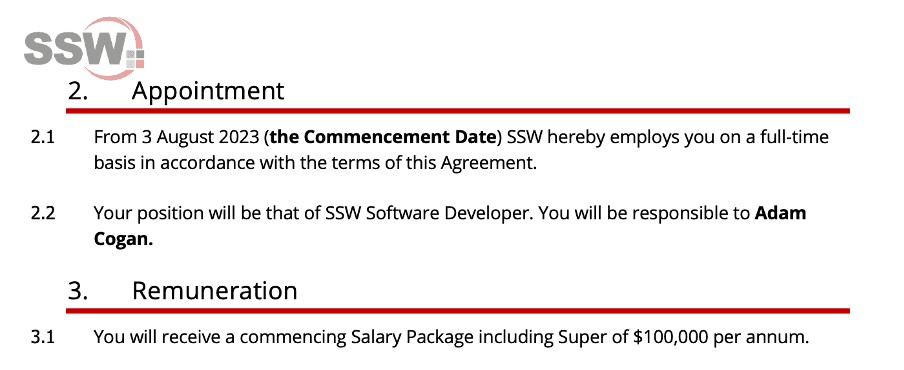The height and width of the screenshot is (370, 904).
Task: Click clause number 2.1
Action: coord(43,138)
